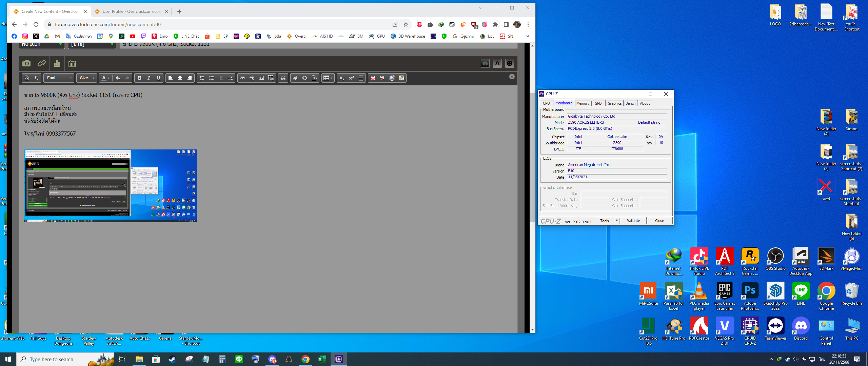This screenshot has height=366, width=868.
Task: Click the insert image icon
Action: tap(261, 78)
